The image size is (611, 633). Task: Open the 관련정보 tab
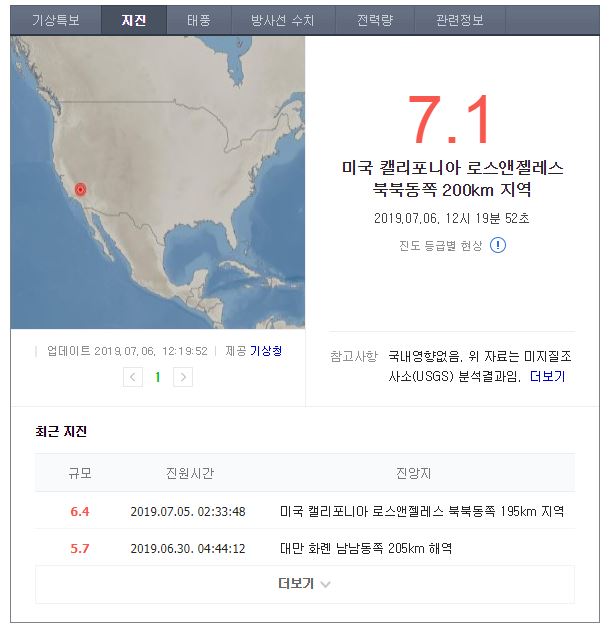pyautogui.click(x=460, y=20)
